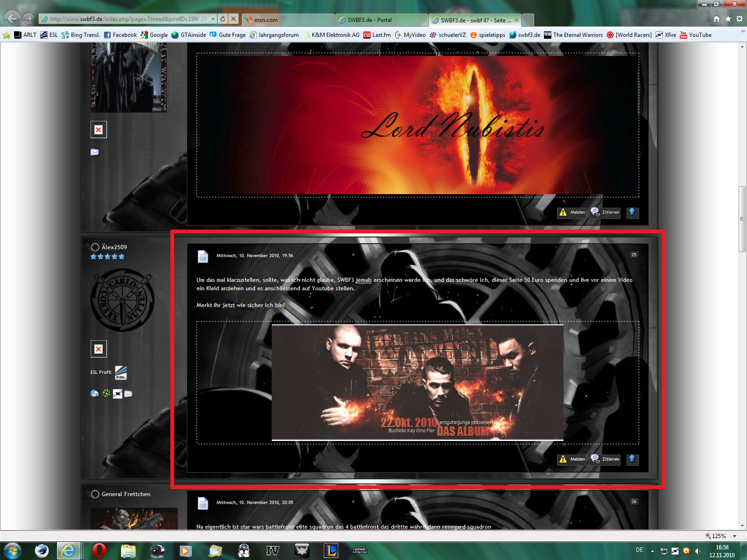Open Alex2509's username profile link
Image resolution: width=747 pixels, height=560 pixels.
114,247
